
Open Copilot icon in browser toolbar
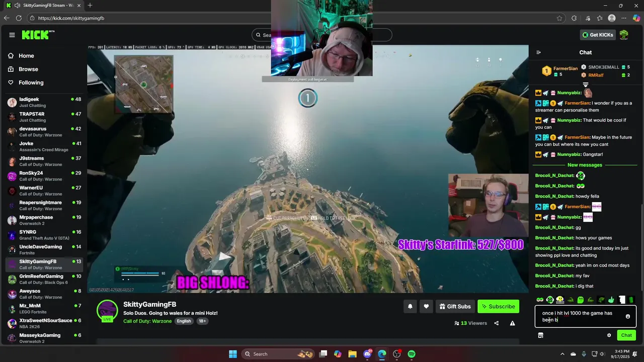click(636, 18)
